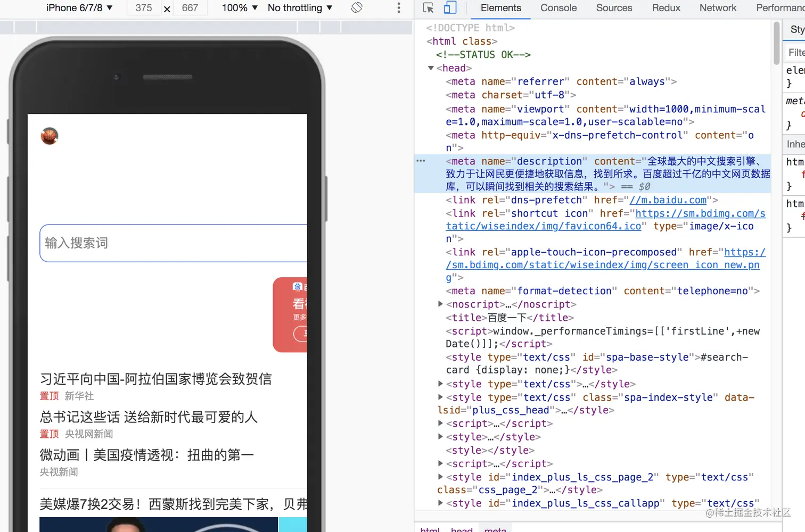Image resolution: width=805 pixels, height=532 pixels.
Task: Rotate the emulated device orientation
Action: [357, 7]
